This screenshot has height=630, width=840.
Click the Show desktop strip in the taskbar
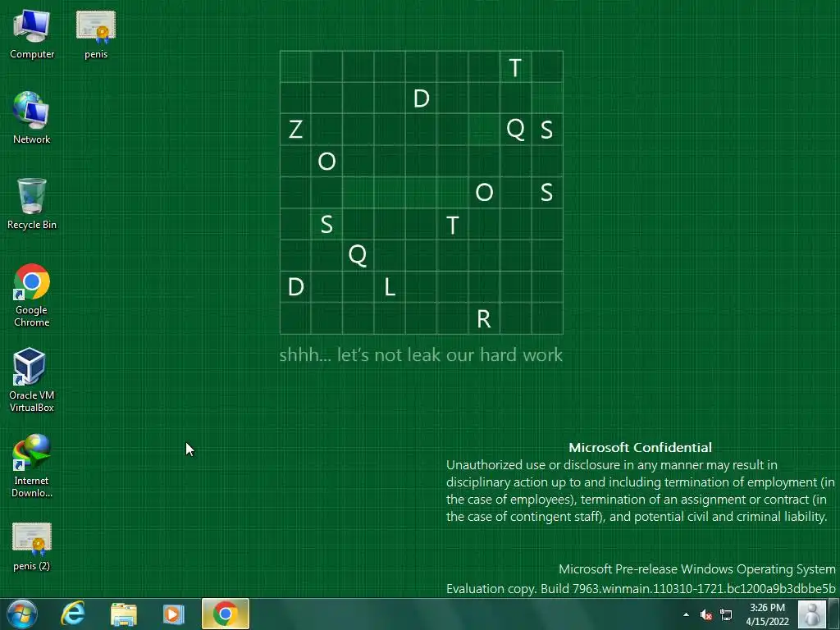[836, 614]
